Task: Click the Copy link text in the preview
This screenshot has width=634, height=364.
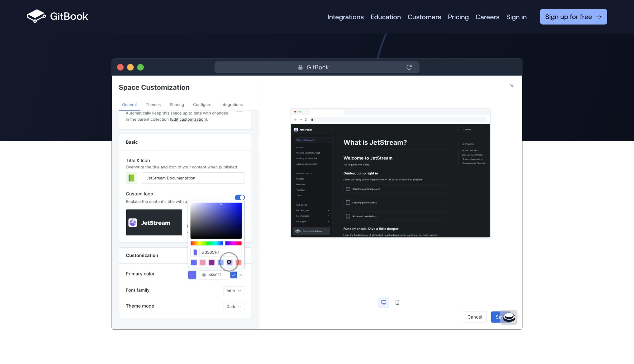Action: (469, 144)
